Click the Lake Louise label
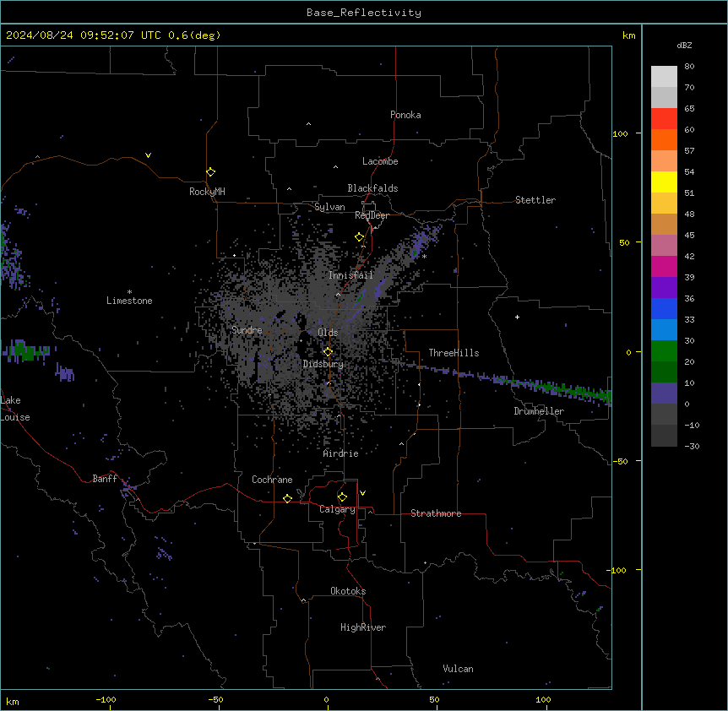The height and width of the screenshot is (711, 728). pyautogui.click(x=15, y=409)
